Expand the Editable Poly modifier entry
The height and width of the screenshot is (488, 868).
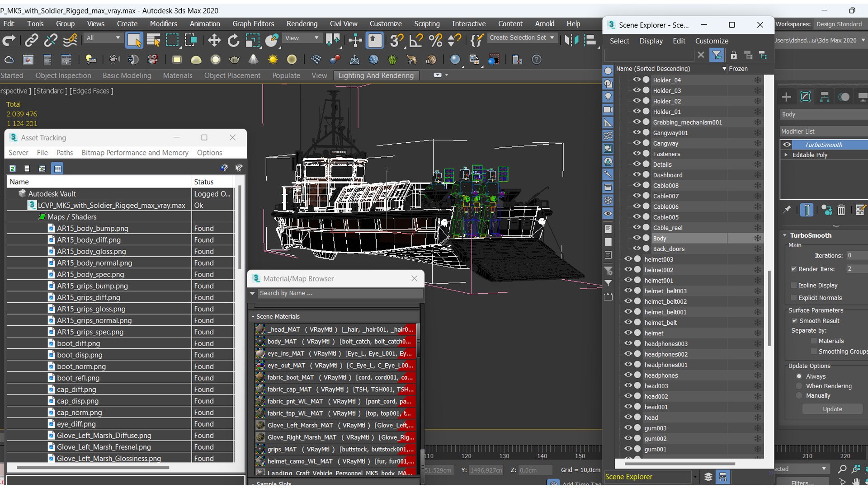[x=786, y=155]
